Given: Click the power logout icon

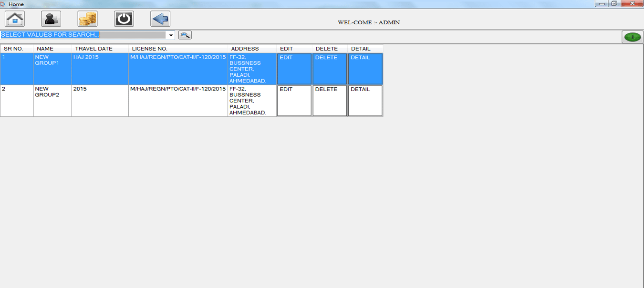Looking at the screenshot, I should pyautogui.click(x=124, y=19).
